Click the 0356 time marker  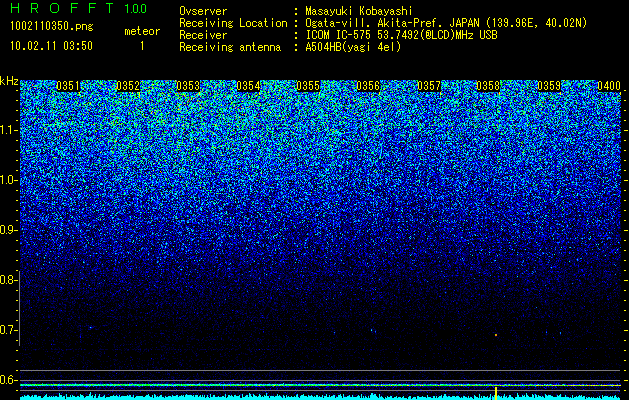pyautogui.click(x=368, y=86)
